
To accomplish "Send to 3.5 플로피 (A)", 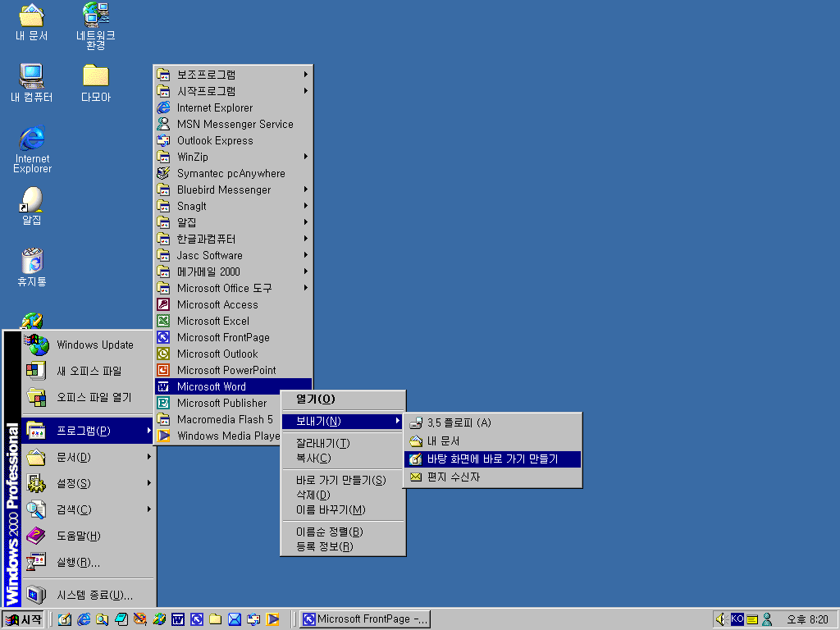I will point(492,423).
